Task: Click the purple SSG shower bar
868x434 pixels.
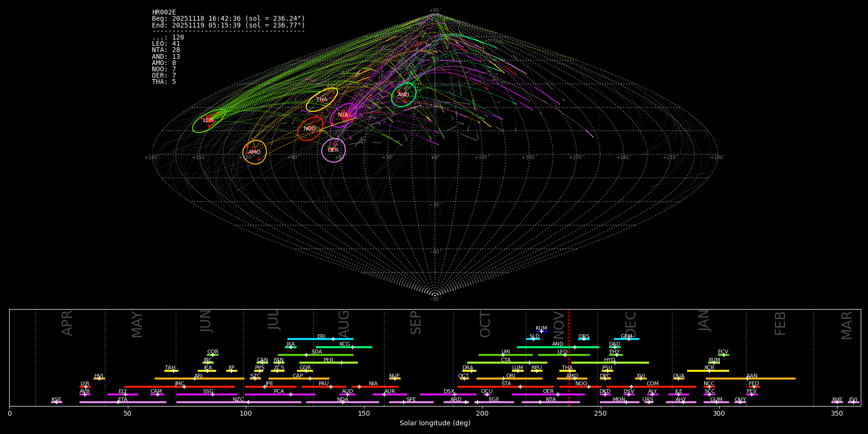Action: point(206,394)
